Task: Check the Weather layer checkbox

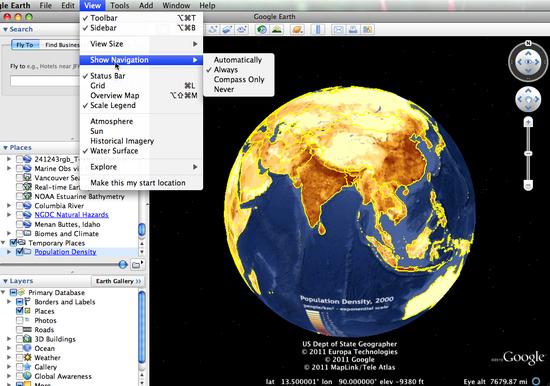Action: (19, 357)
